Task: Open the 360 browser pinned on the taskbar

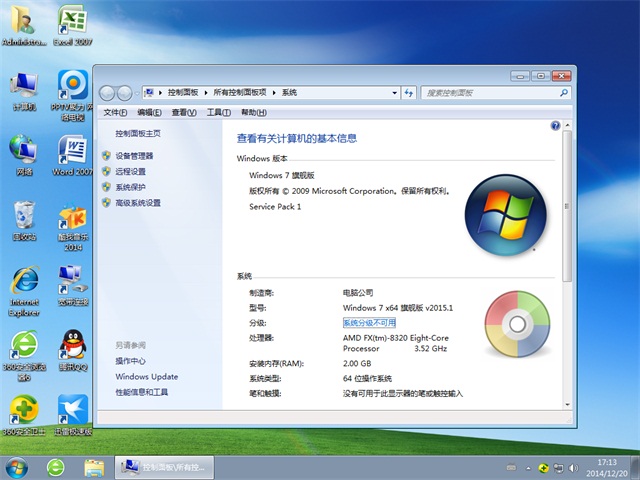Action: point(56,468)
